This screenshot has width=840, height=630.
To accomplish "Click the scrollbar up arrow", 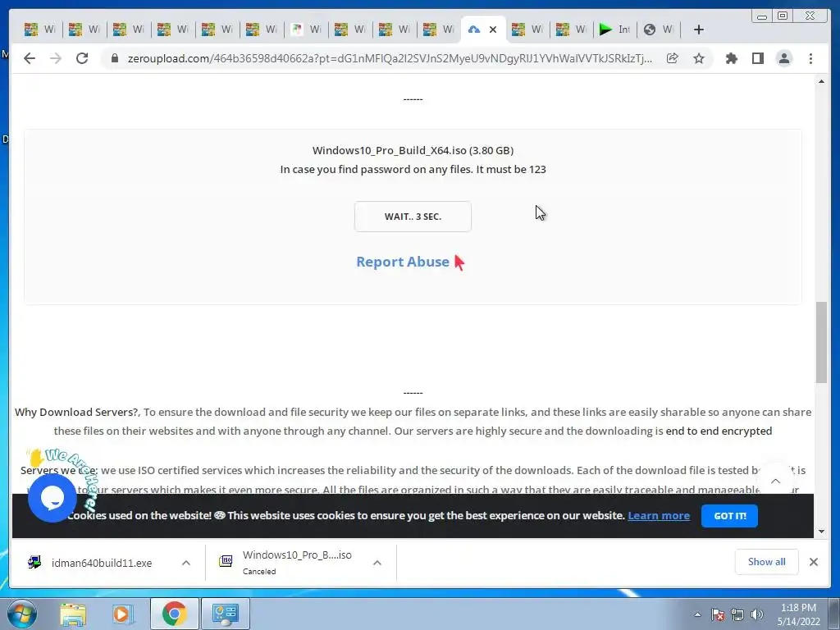I will tap(821, 81).
